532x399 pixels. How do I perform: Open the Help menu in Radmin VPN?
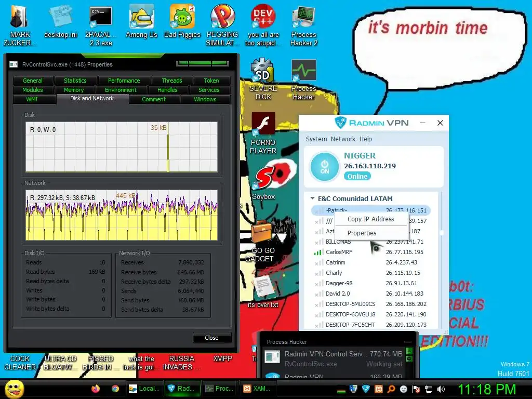[365, 139]
